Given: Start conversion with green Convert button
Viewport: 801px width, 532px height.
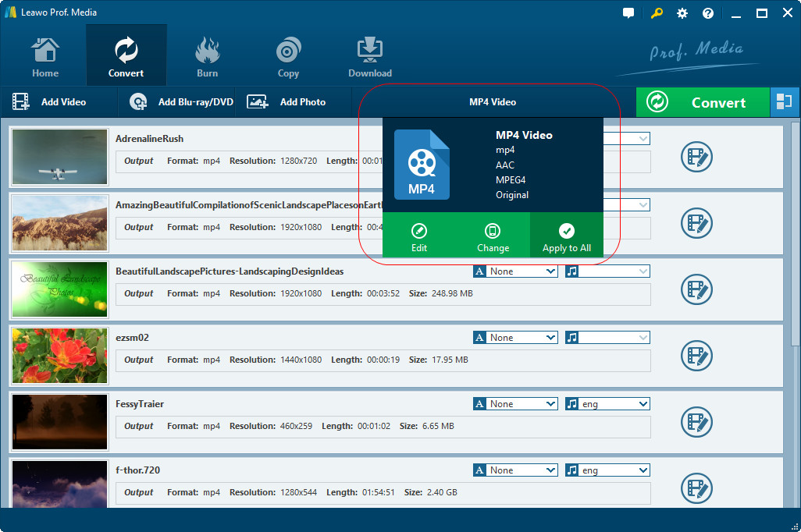Looking at the screenshot, I should (x=702, y=102).
